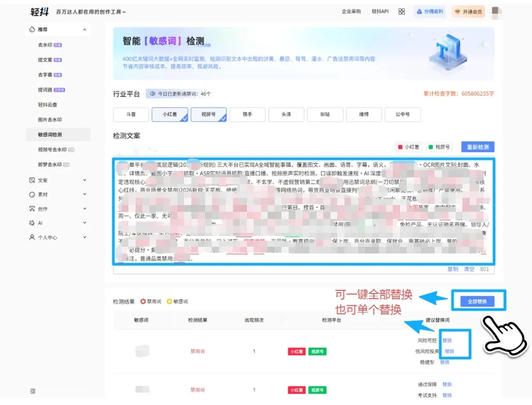This screenshot has width=532, height=405.
Task: Click 替换 next to 考试支持
Action: pyautogui.click(x=447, y=395)
